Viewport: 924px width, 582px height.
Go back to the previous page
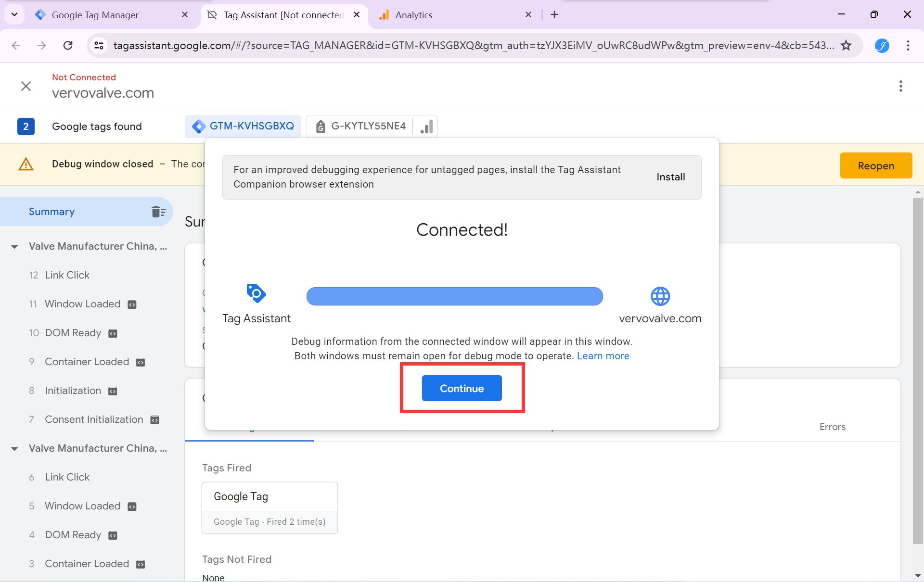click(x=16, y=45)
